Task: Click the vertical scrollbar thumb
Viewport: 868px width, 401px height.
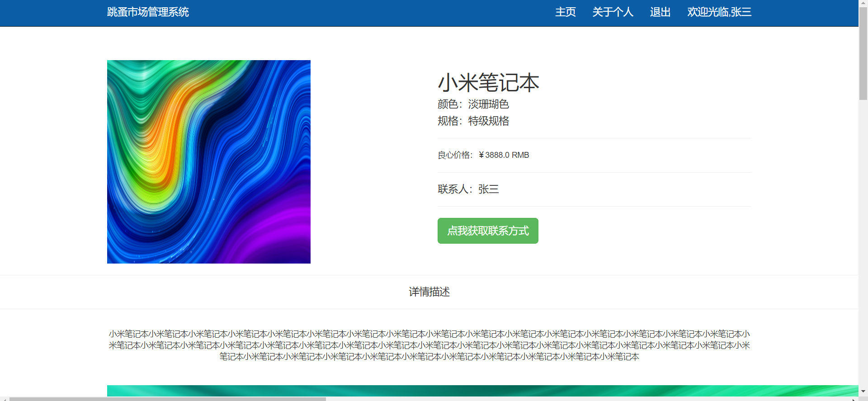Action: [863, 53]
